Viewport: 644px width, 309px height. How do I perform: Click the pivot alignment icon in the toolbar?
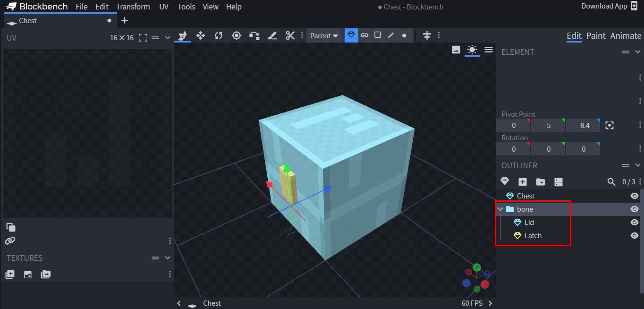click(x=427, y=35)
